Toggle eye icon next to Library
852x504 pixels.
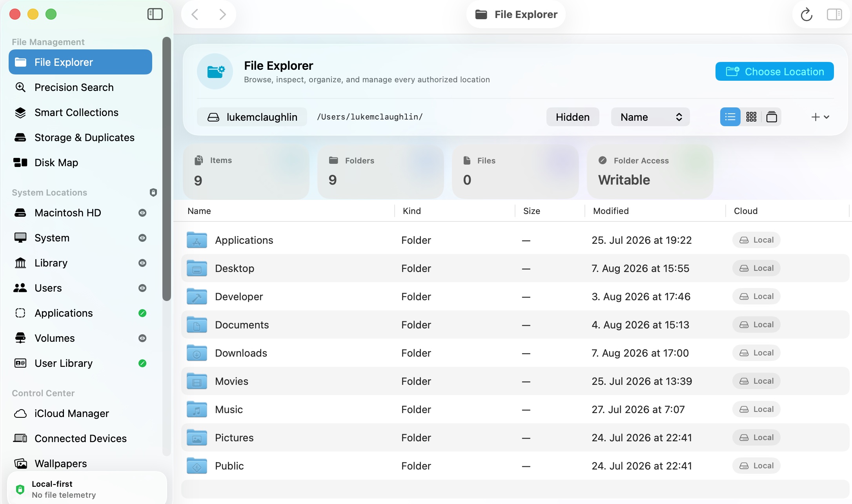pos(142,263)
